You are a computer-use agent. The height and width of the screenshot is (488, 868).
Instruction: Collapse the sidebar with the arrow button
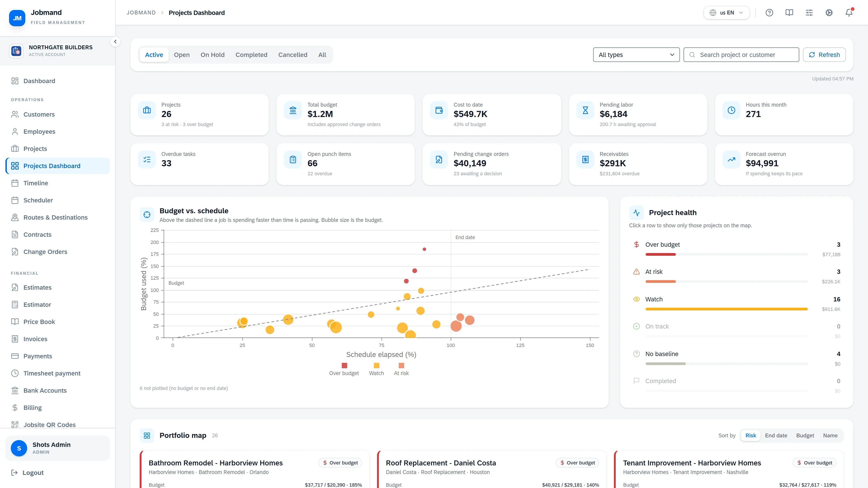coord(115,42)
